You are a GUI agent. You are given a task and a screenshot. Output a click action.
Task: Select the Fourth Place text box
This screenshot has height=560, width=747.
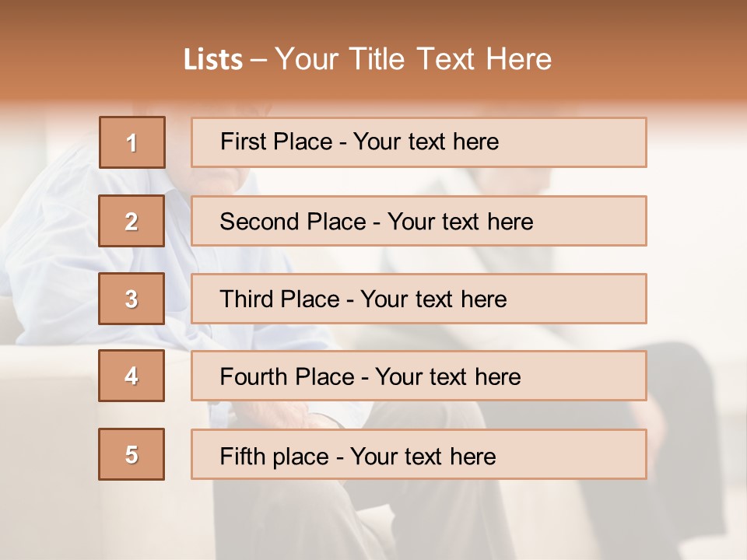point(419,376)
